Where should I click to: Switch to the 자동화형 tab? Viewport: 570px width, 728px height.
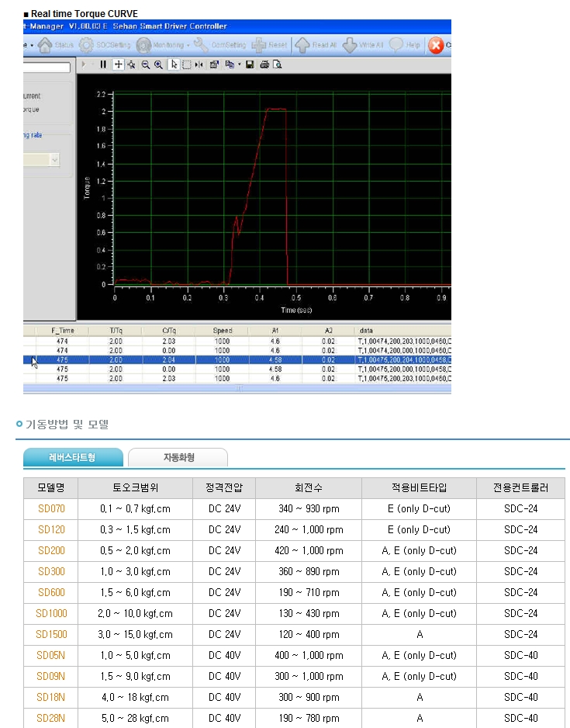178,458
